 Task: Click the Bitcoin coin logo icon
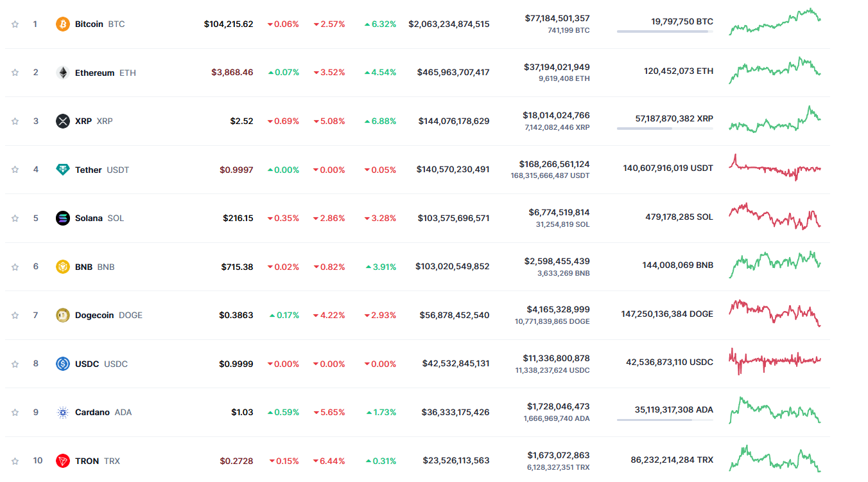(x=63, y=24)
